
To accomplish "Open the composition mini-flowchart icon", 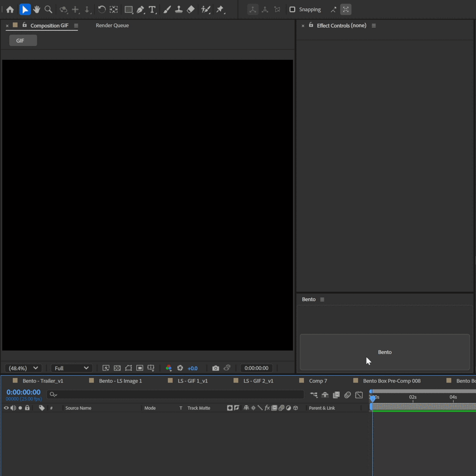I will tap(314, 395).
